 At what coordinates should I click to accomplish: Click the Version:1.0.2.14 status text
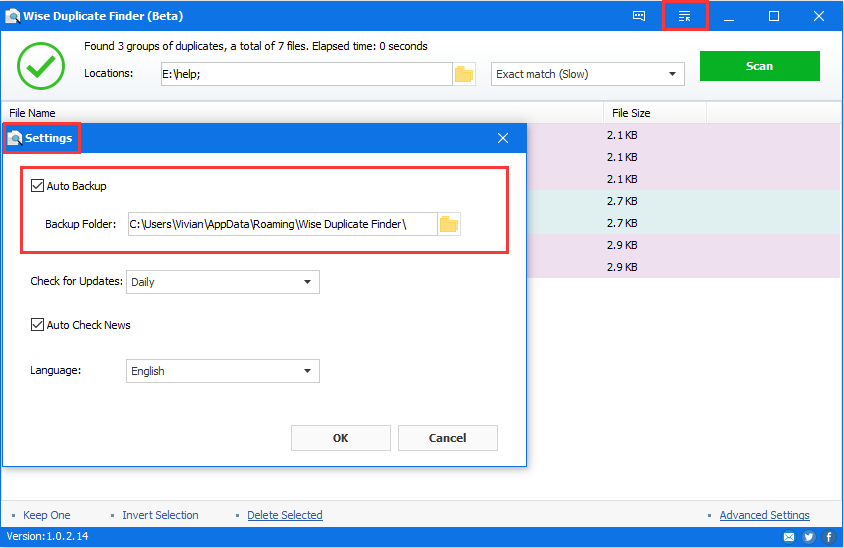[x=47, y=536]
